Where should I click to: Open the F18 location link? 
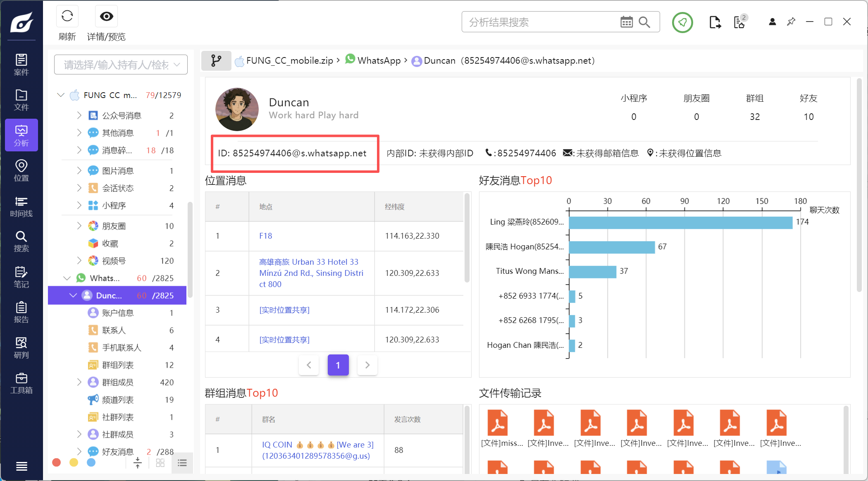pos(265,236)
